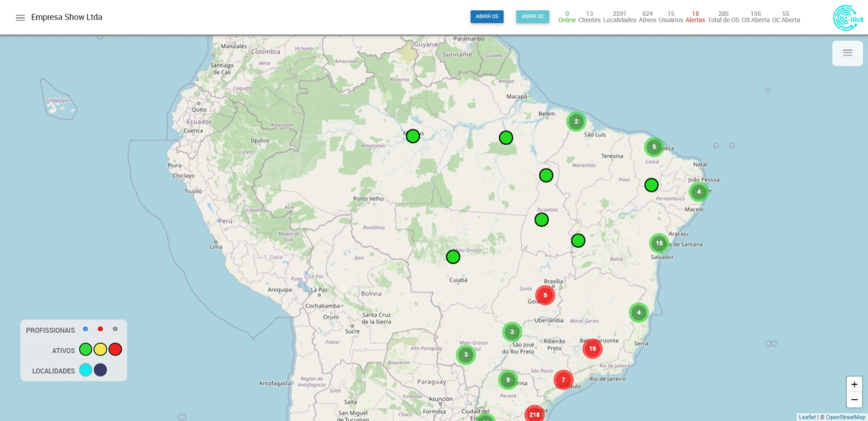The height and width of the screenshot is (421, 868).
Task: Toggle the dark navy Localidades legend circle
Action: [x=100, y=370]
